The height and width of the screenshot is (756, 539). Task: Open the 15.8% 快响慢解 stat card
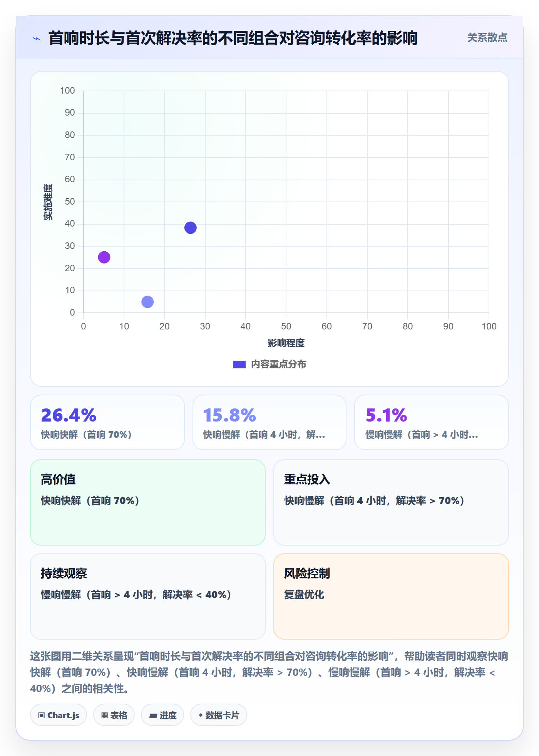coord(269,422)
